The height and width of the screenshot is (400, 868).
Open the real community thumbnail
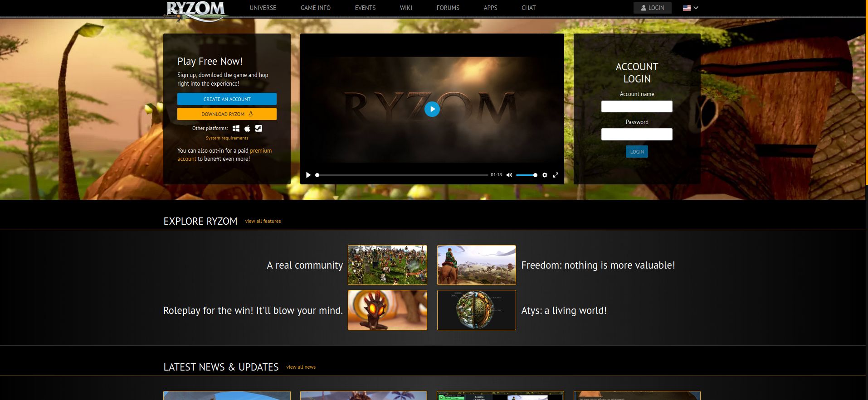[x=387, y=265]
